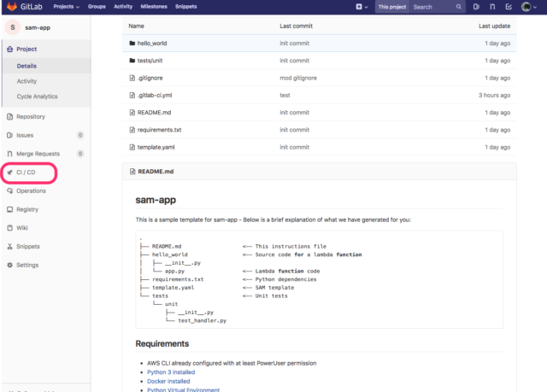
Task: Open the template.yaml file
Action: 156,148
